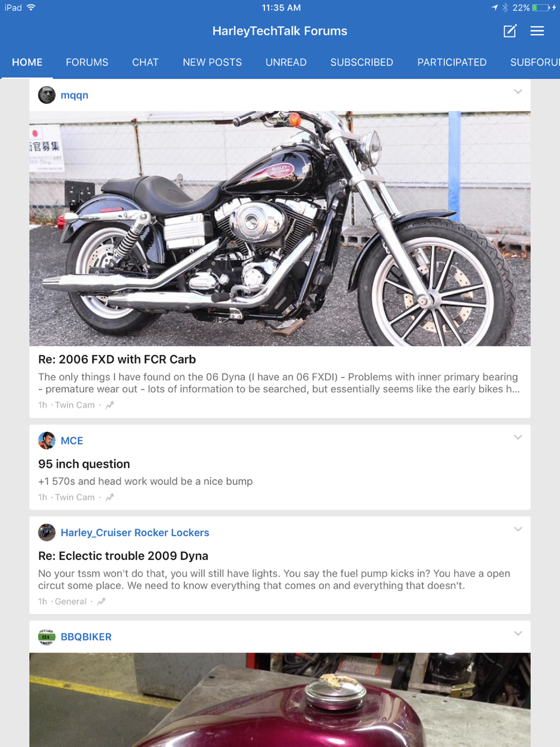Tap the battery status icon
Screen dimensions: 560x747
[x=541, y=8]
